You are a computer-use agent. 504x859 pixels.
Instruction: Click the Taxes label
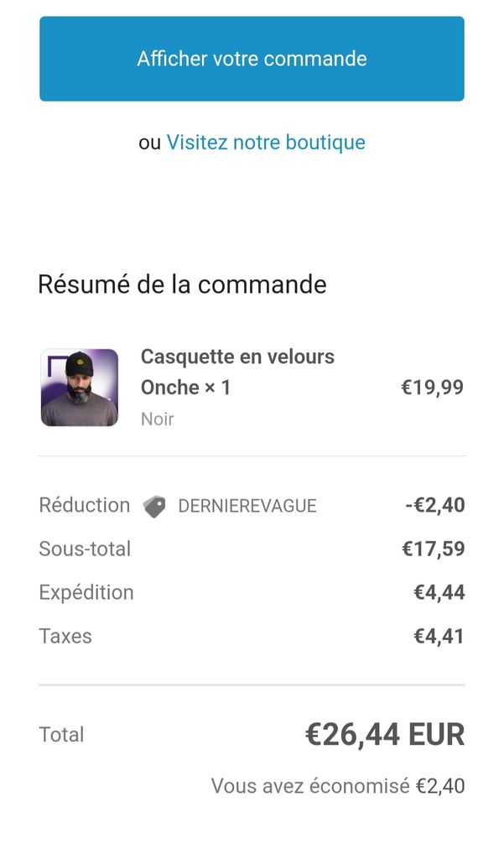click(x=65, y=636)
